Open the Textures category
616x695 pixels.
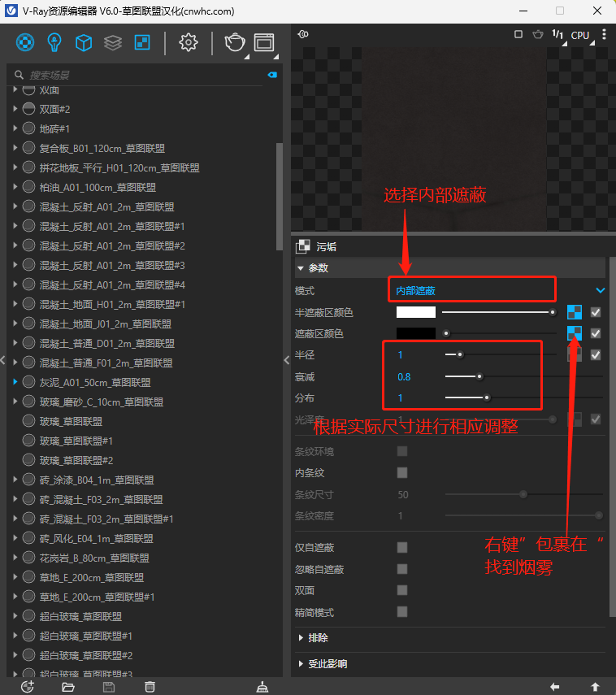tap(141, 42)
